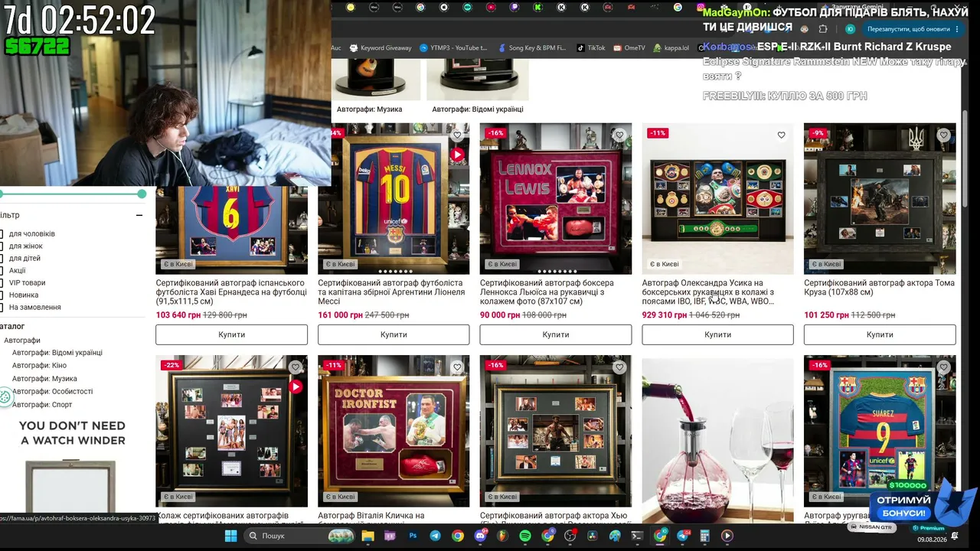The width and height of the screenshot is (980, 551).
Task: Check the 'для дітей' filter
Action: 2,258
